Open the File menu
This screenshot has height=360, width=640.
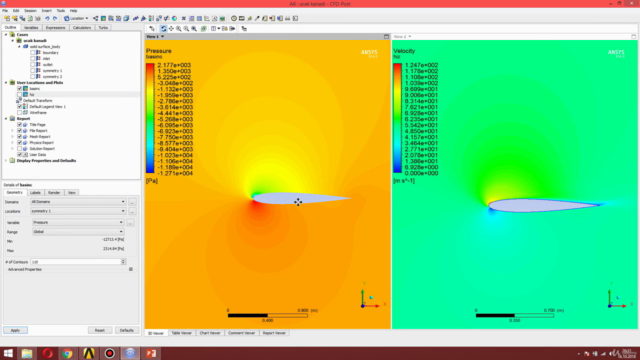[5, 11]
